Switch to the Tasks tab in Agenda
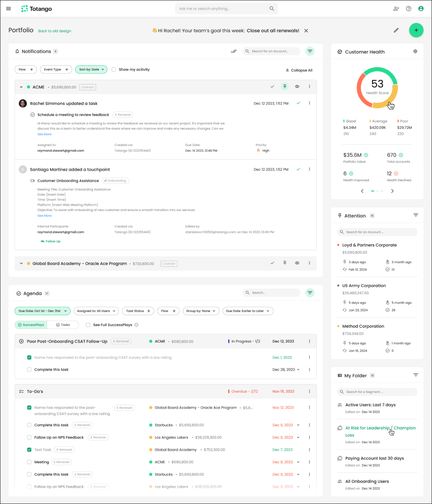Viewport: 432px width, 504px height. pyautogui.click(x=63, y=325)
